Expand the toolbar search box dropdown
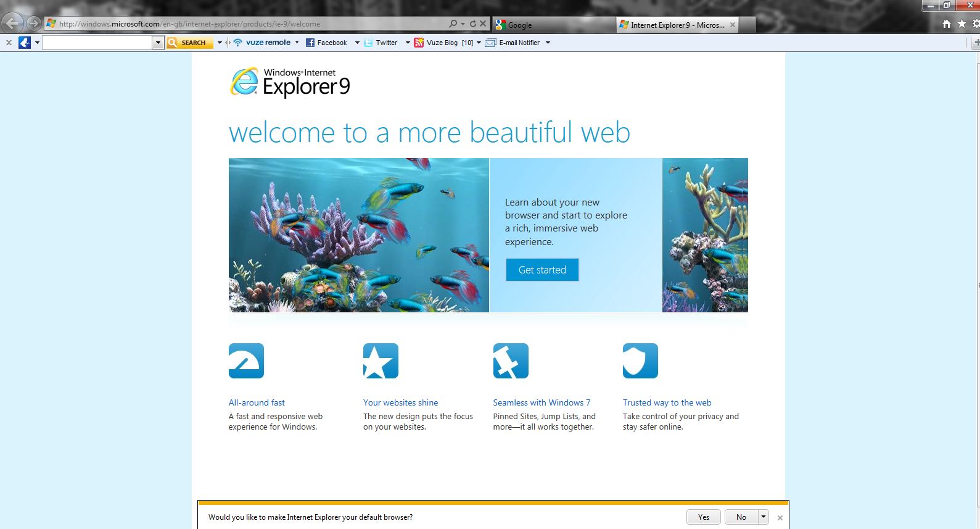Image resolution: width=980 pixels, height=529 pixels. (158, 43)
